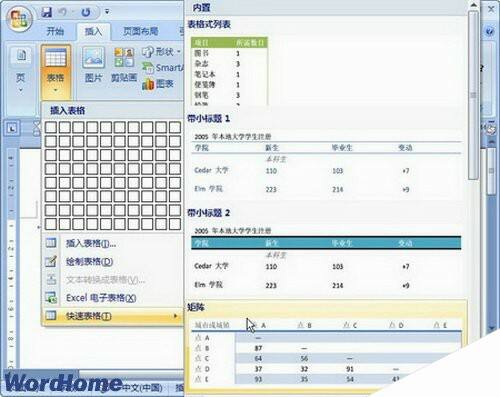
Task: Choose 插入表格(I)... menu entry
Action: tap(113, 243)
